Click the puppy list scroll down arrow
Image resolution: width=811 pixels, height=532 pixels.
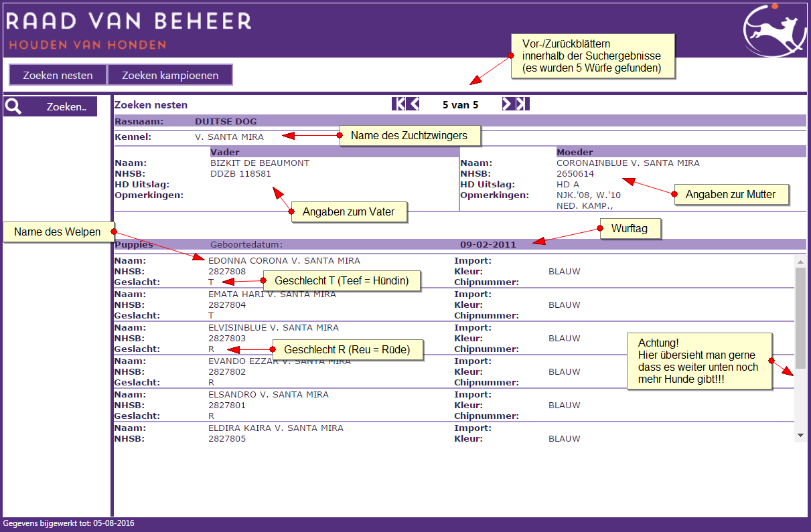[800, 436]
